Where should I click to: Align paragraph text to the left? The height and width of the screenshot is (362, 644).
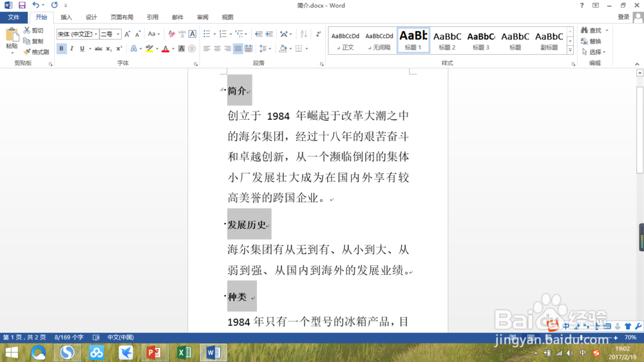coord(207,48)
